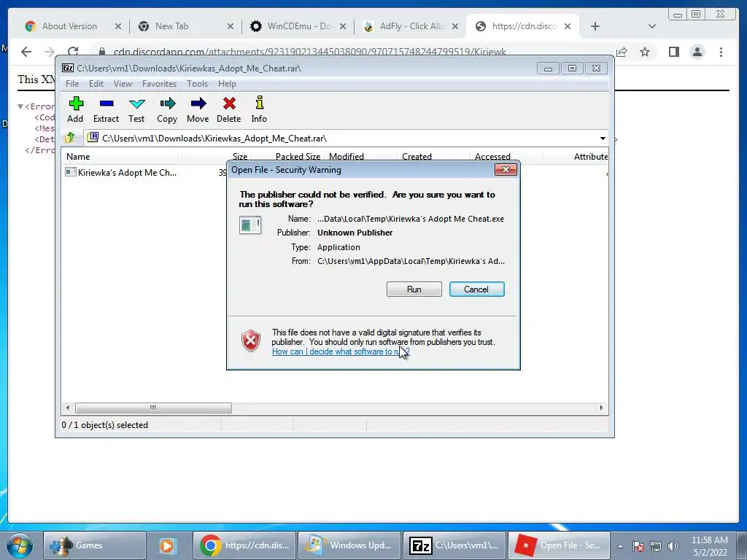Open the Games taskbar button
This screenshot has height=560, width=747.
point(94,545)
